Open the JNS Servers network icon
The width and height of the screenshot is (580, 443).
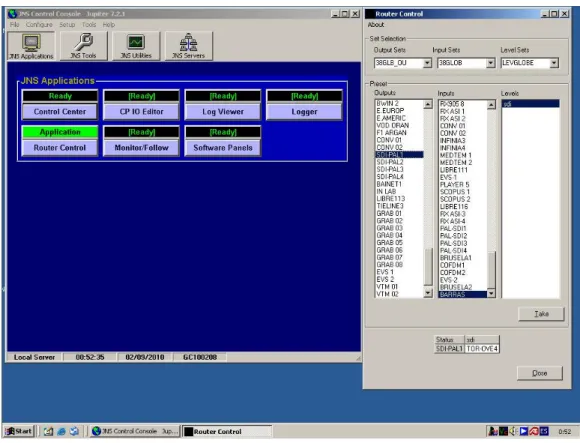tap(189, 46)
